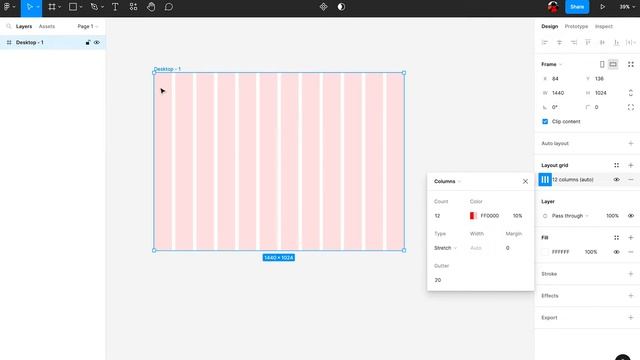Viewport: 640px width, 360px height.
Task: Click independent corners icon
Action: pyautogui.click(x=631, y=107)
